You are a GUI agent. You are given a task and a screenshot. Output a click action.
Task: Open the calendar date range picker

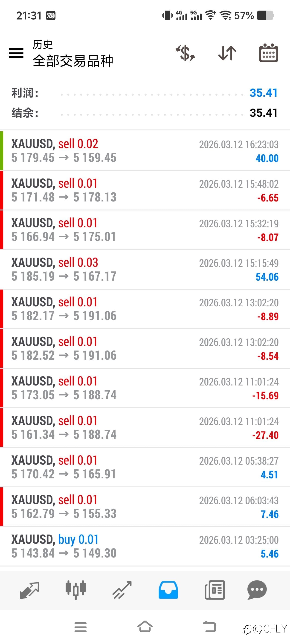click(x=269, y=53)
